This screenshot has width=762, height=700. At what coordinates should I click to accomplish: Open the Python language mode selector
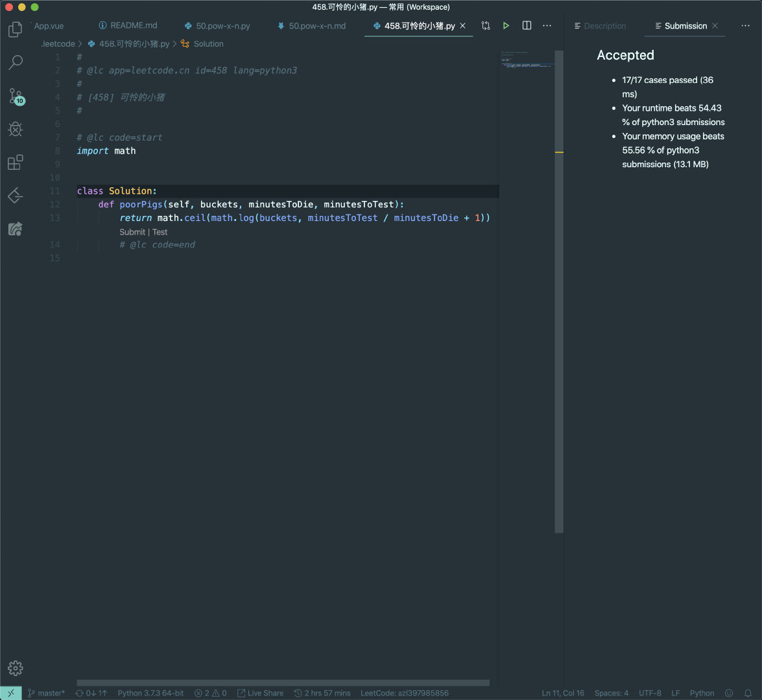(x=702, y=694)
